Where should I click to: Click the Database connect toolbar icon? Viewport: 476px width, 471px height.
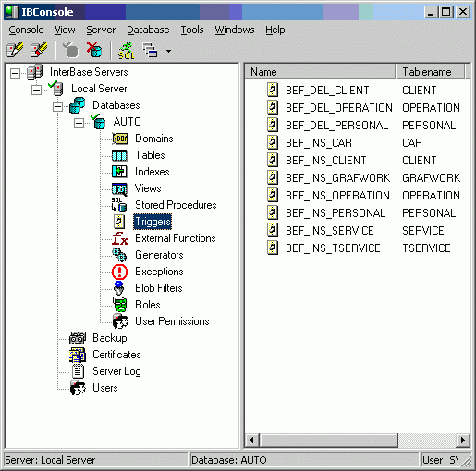(70, 50)
